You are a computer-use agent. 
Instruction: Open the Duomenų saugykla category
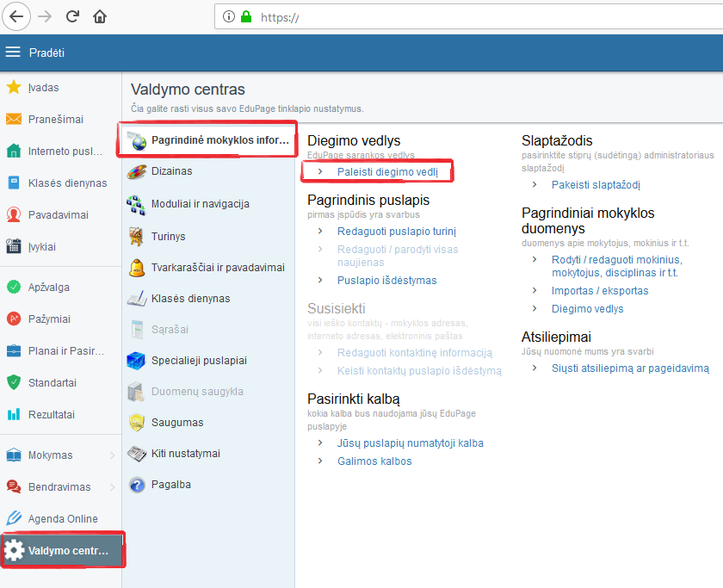pos(208,392)
